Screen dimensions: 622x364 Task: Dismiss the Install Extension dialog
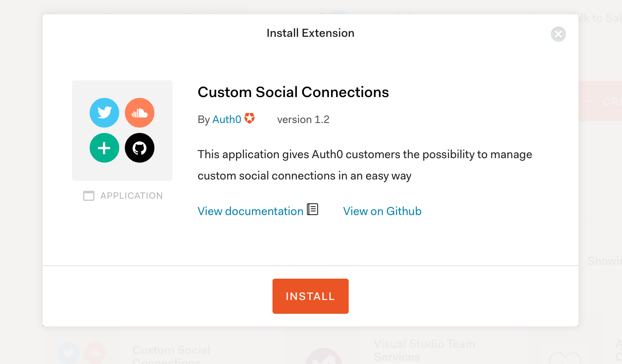(558, 34)
